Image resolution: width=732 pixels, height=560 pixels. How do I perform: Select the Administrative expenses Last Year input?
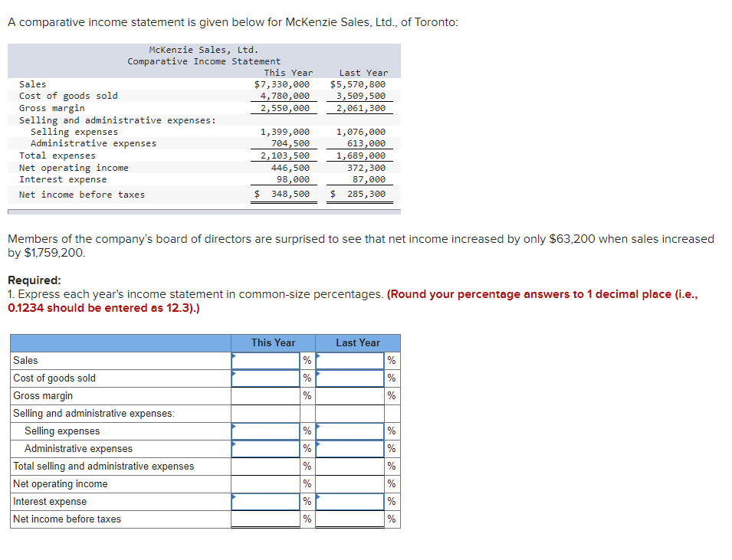coord(349,448)
